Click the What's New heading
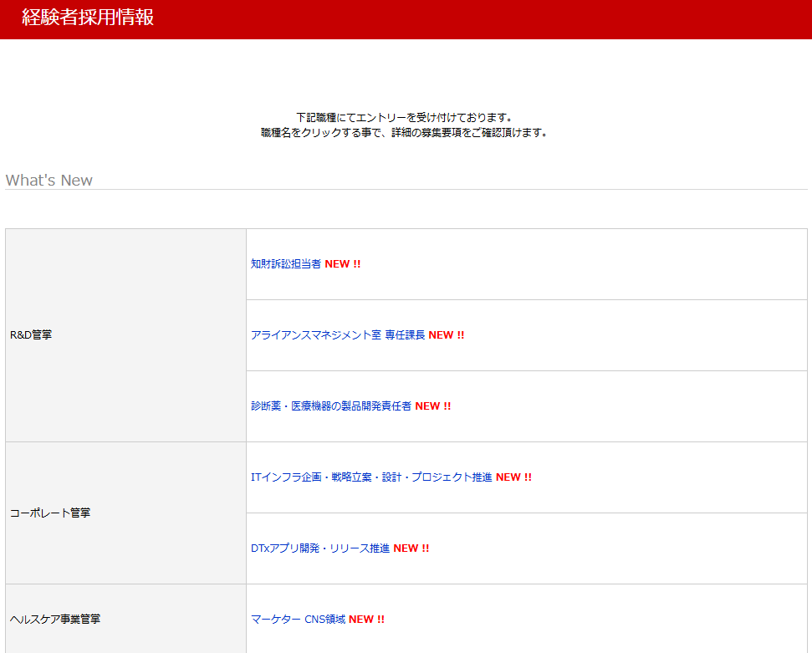The image size is (812, 653). (x=49, y=181)
